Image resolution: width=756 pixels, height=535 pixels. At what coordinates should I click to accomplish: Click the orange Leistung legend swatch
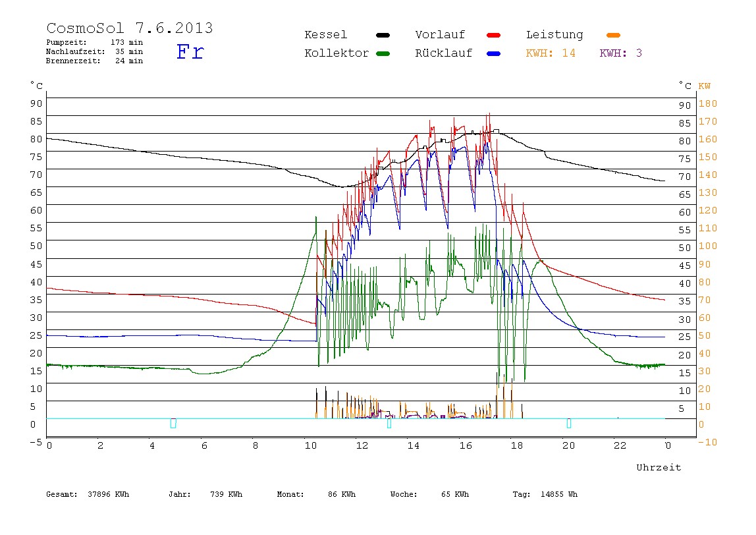(613, 35)
